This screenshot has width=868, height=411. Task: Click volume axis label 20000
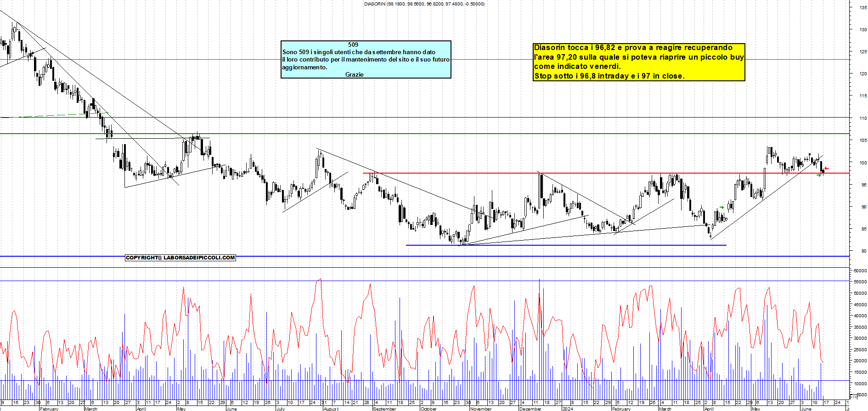coord(861,361)
